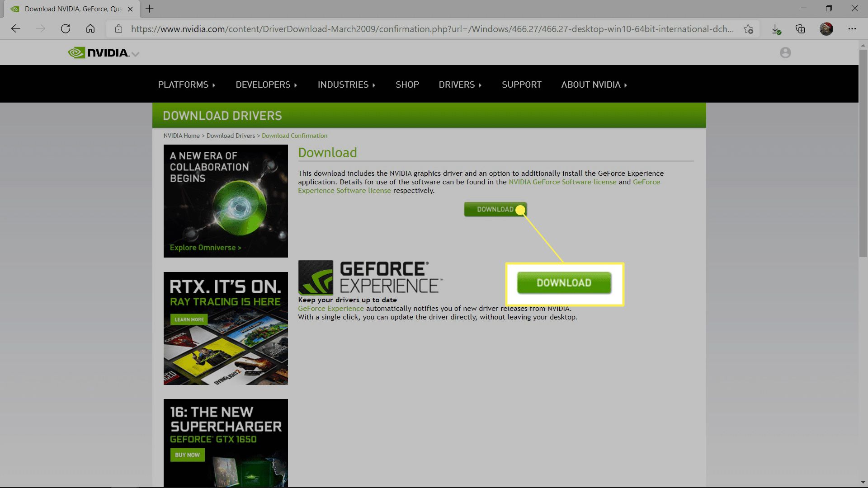
Task: Open the browser profile avatar
Action: pos(826,29)
